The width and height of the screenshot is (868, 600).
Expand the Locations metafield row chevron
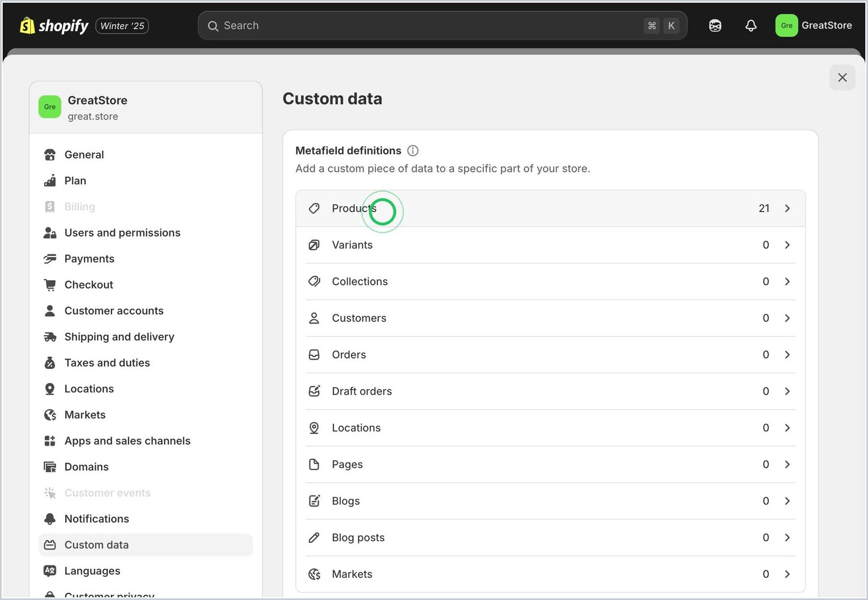pos(787,428)
